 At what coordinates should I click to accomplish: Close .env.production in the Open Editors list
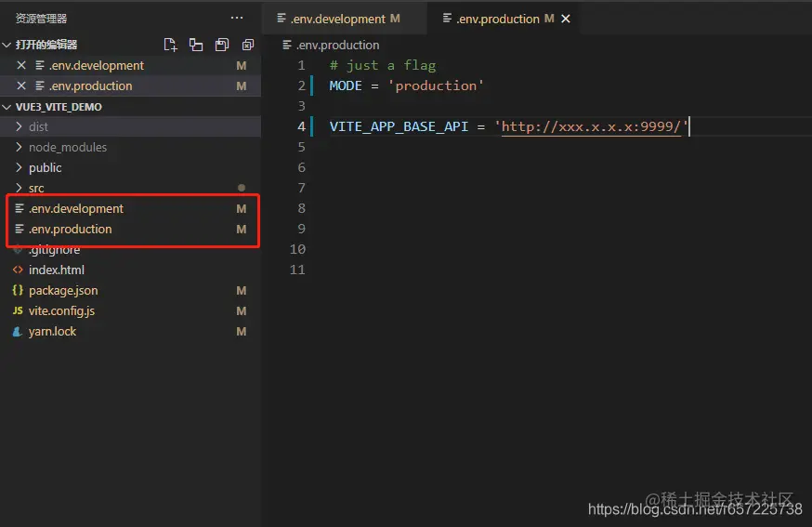click(21, 86)
